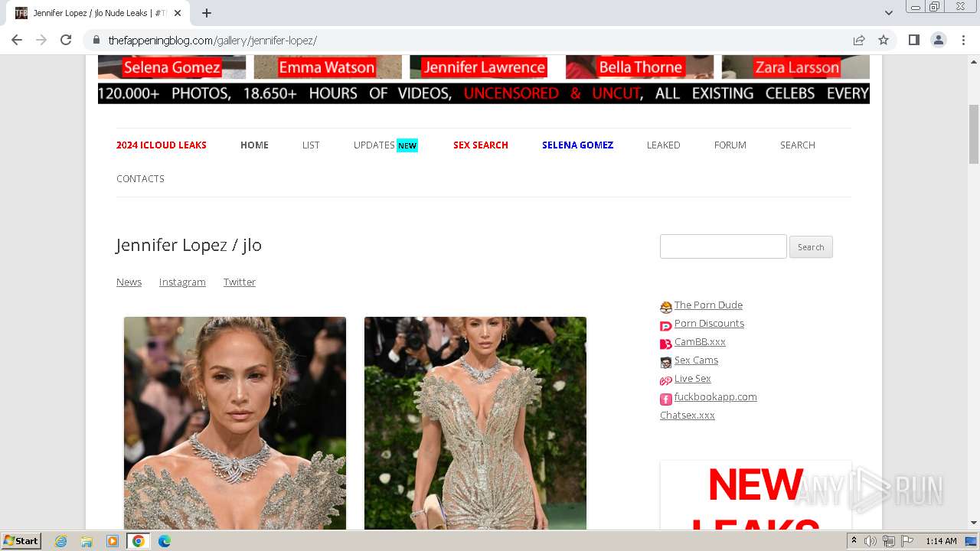Viewport: 980px width, 551px height.
Task: Follow the Instagram link
Action: coord(182,282)
